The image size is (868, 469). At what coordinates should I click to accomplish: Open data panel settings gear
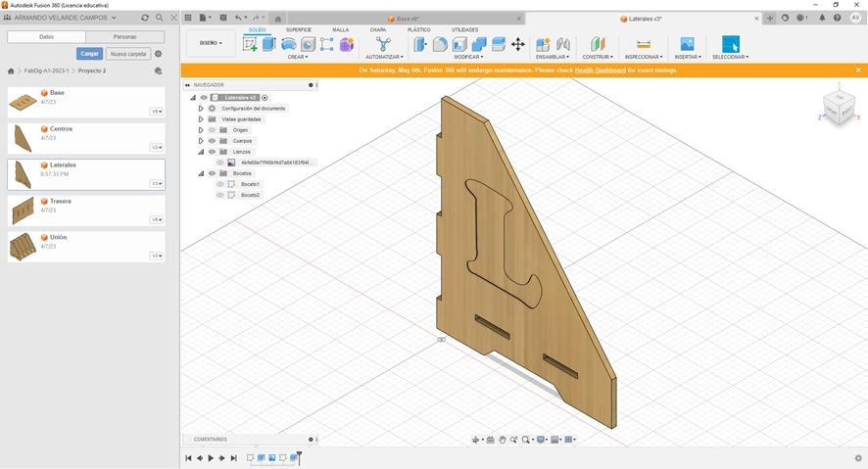pos(159,54)
